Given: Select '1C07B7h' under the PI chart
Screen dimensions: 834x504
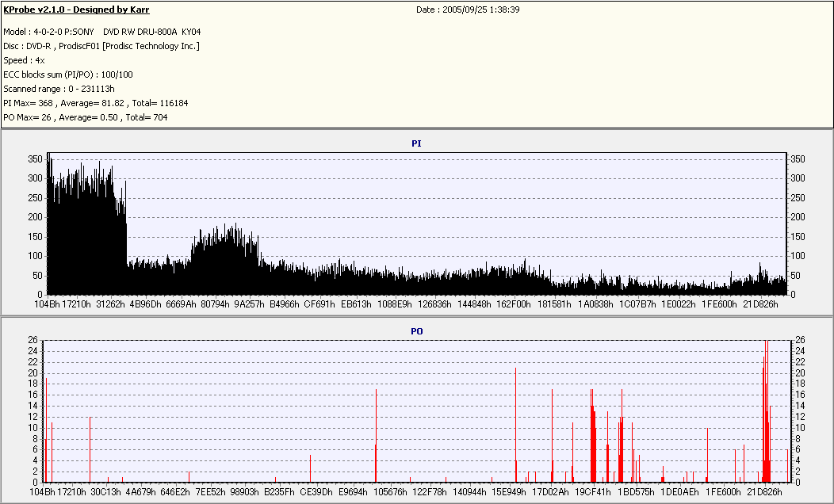Looking at the screenshot, I should point(637,304).
